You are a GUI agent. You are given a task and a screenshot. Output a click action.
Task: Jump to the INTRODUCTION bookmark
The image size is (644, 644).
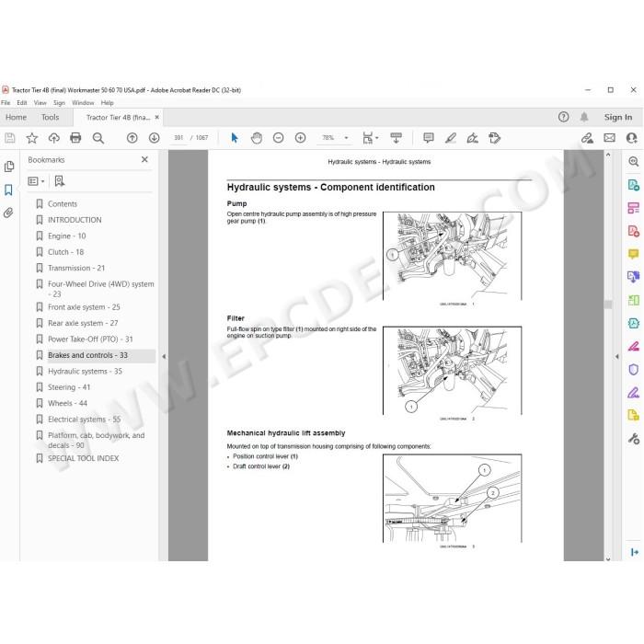coord(75,220)
